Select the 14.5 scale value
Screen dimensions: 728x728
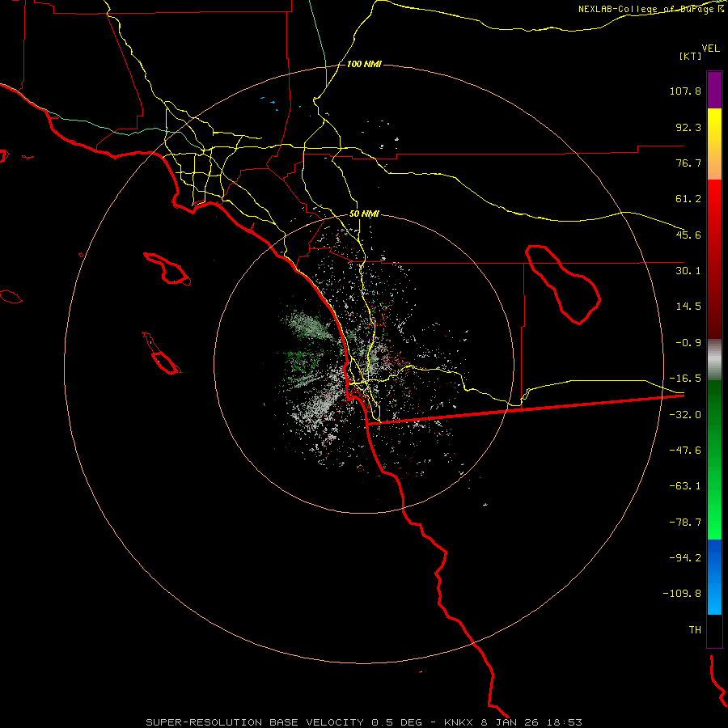(x=688, y=307)
